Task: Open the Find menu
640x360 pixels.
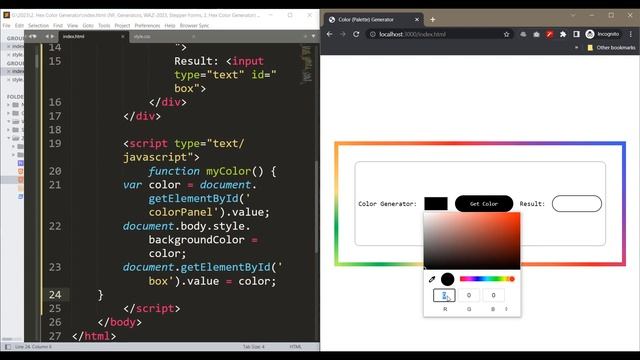Action: click(58, 25)
